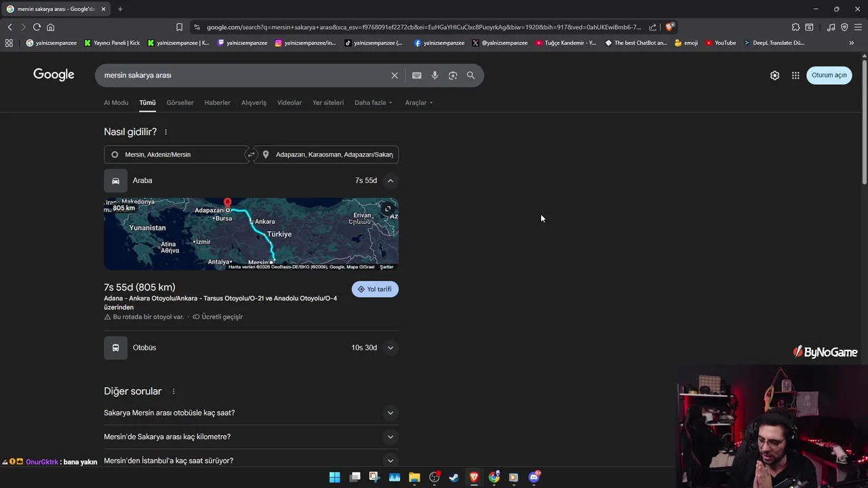Screen dimensions: 868x488
Task: Open the Google apps grid
Action: 795,75
